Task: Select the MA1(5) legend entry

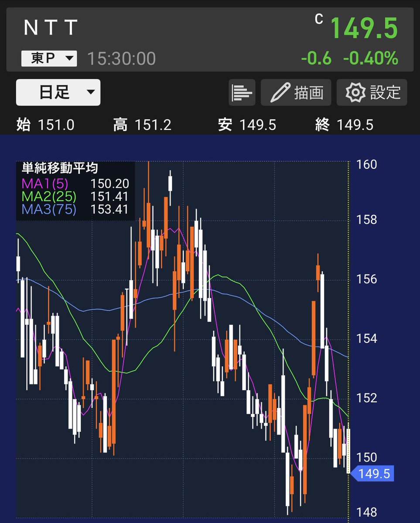Action: point(45,183)
